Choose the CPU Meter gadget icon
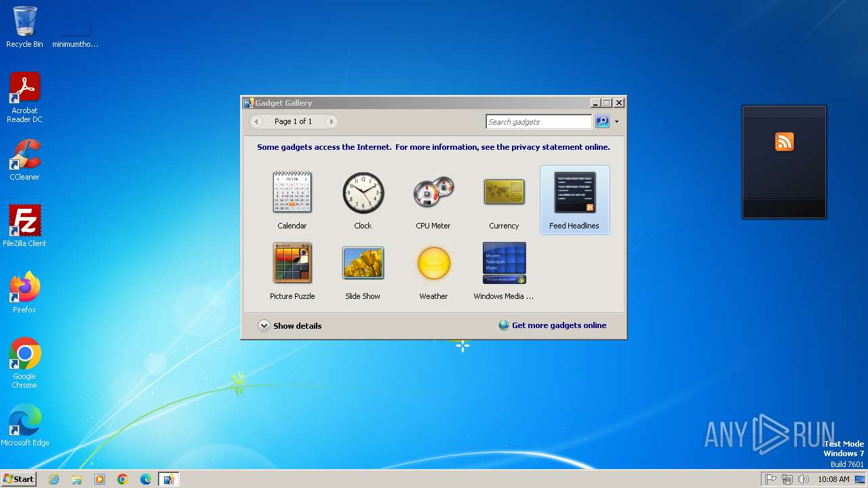Viewport: 868px width, 488px height. coord(433,192)
